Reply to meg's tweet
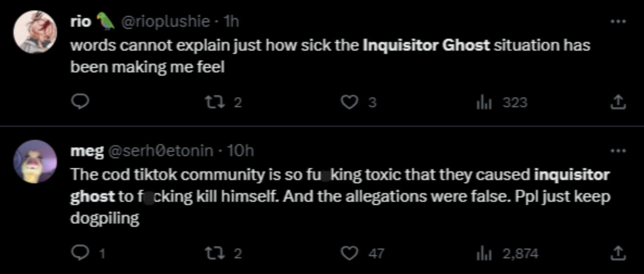The image size is (644, 274). click(80, 253)
